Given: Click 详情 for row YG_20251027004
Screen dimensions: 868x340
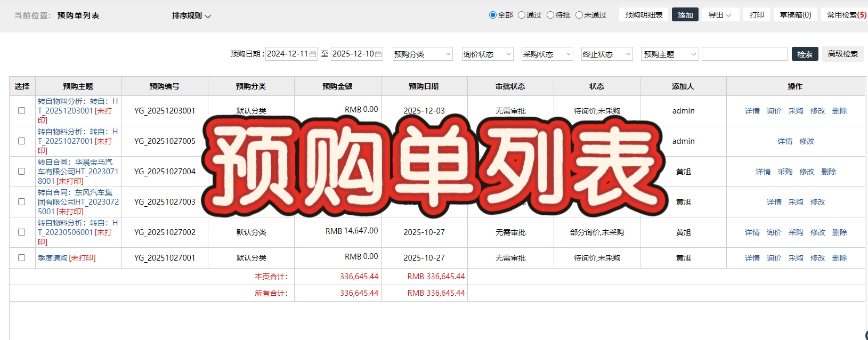Looking at the screenshot, I should [x=763, y=172].
